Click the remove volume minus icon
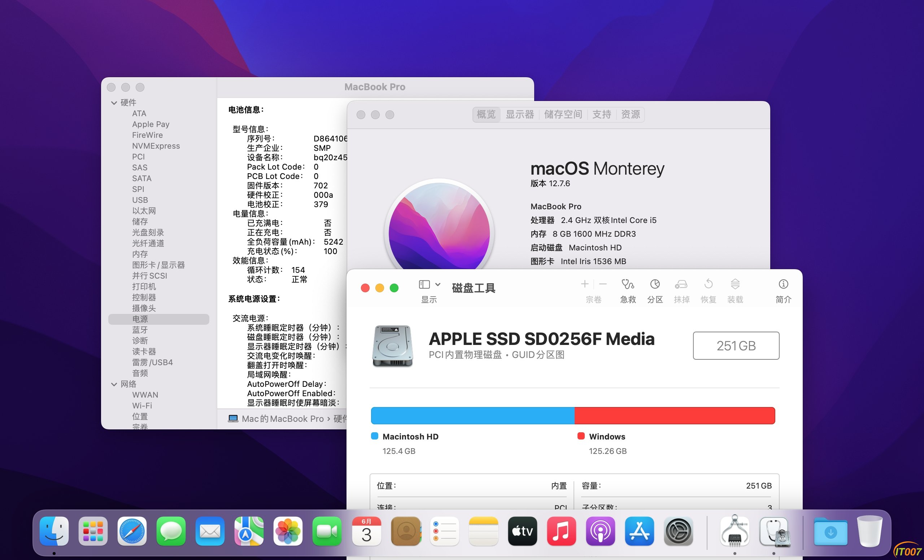This screenshot has width=924, height=560. (603, 284)
